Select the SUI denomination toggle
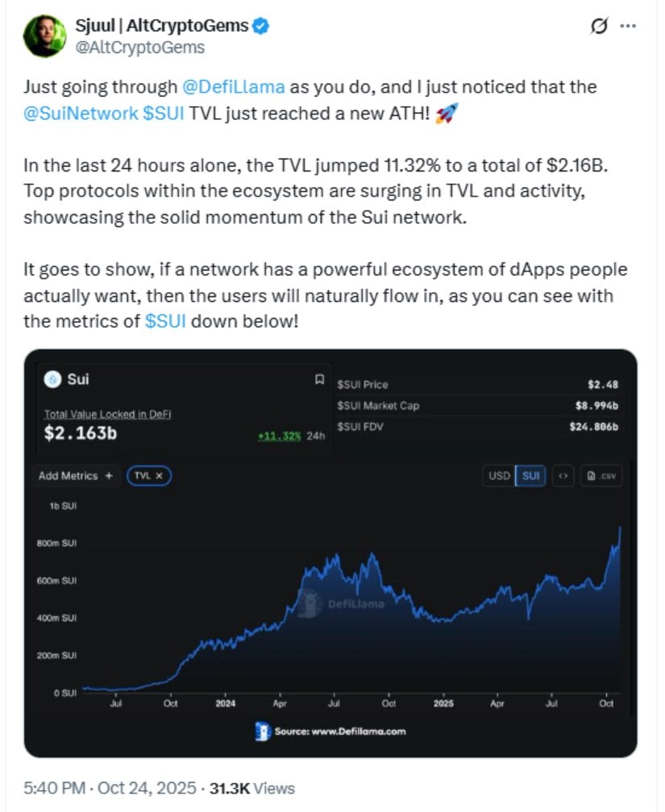665x812 pixels. point(531,475)
